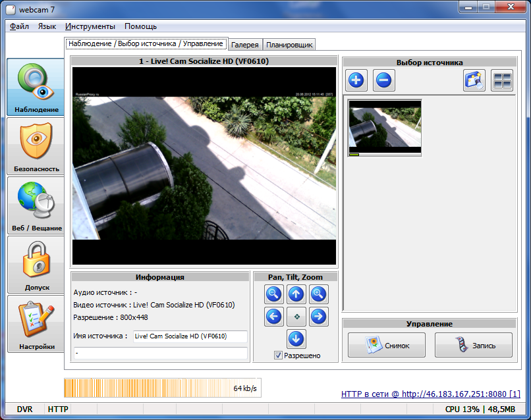Close the webcam 7 window
The width and height of the screenshot is (531, 420).
pos(511,7)
